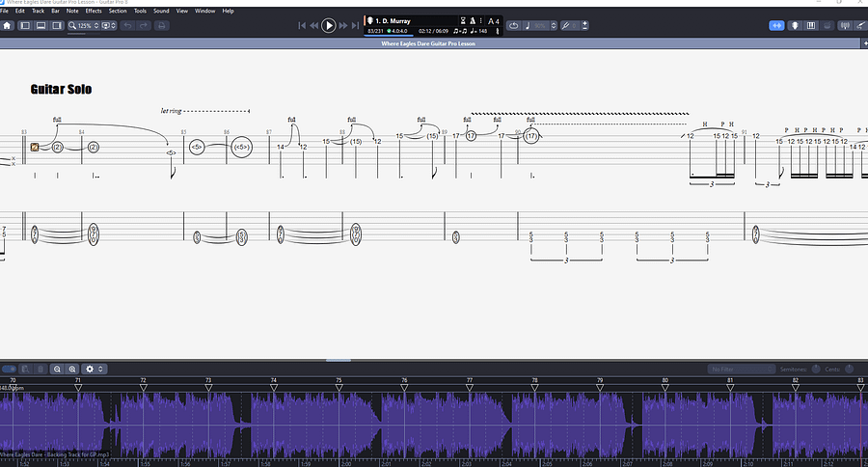
Task: Click the zoom magnifier icon
Action: (x=72, y=25)
